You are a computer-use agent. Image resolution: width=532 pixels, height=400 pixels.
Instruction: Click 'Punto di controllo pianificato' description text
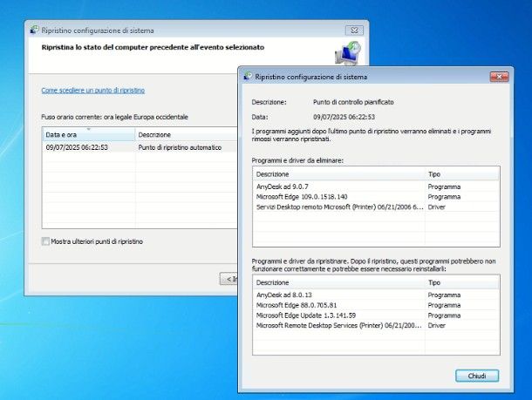(353, 102)
